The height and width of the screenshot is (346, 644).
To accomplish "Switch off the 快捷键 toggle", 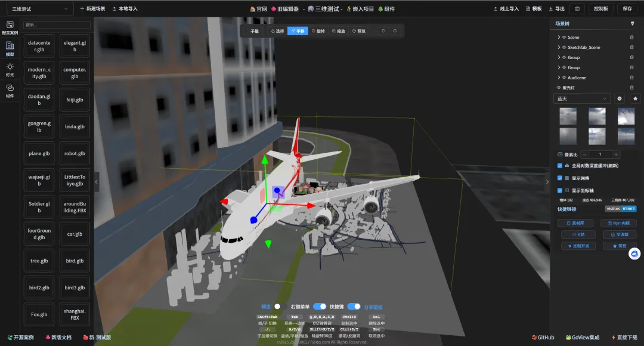I will point(354,307).
